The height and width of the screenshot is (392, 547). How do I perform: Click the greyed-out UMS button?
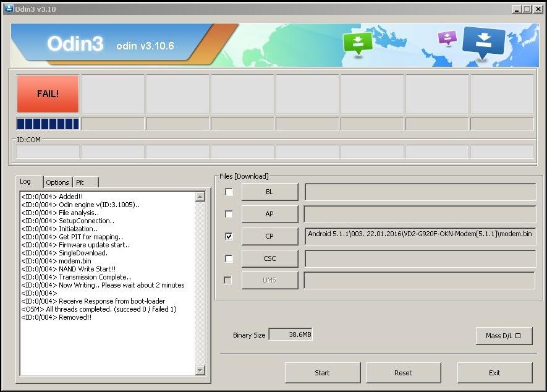coord(269,280)
